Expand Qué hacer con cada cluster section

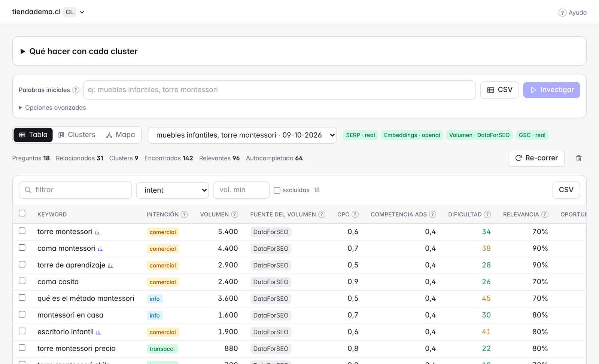click(x=79, y=51)
